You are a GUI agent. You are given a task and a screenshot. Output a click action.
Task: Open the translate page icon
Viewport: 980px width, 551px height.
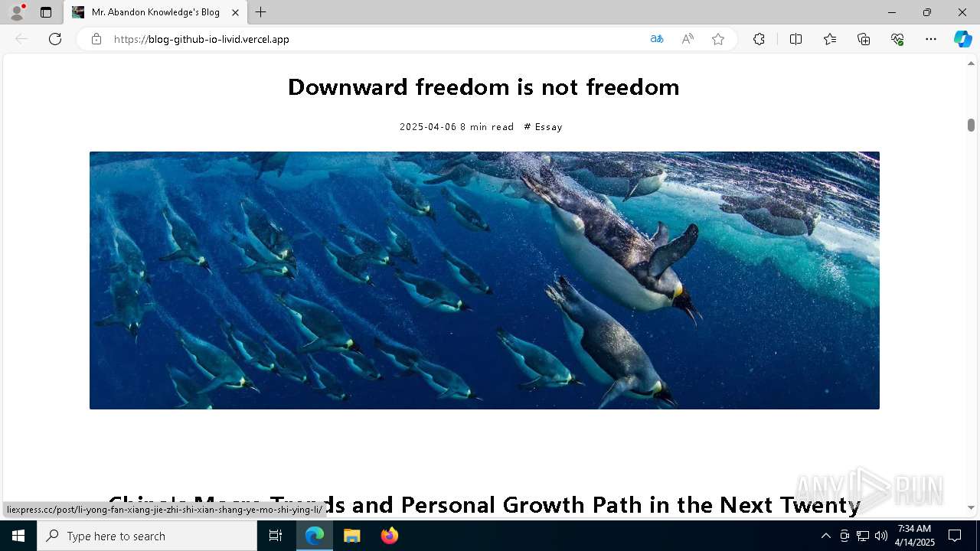tap(657, 39)
